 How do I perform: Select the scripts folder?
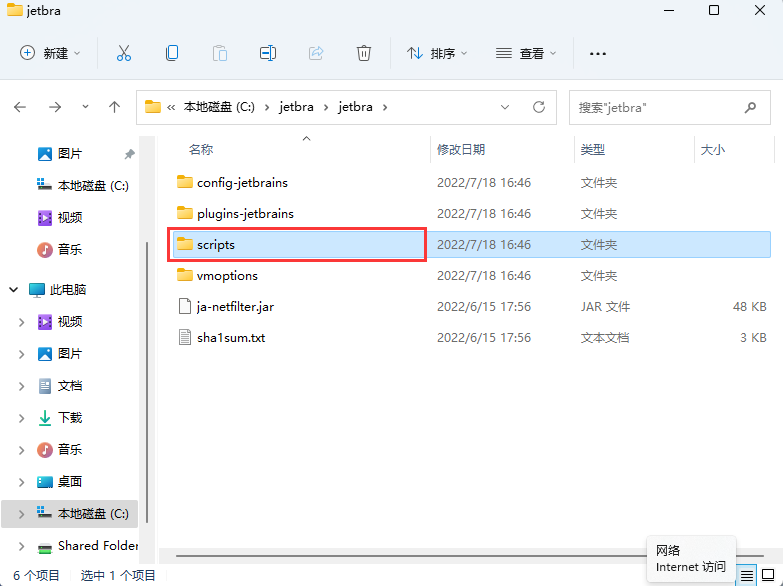point(471,245)
